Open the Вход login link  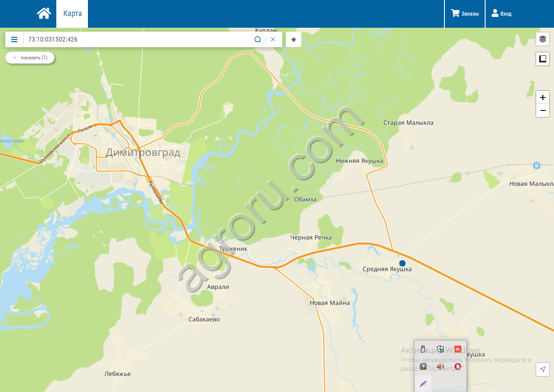coord(501,14)
